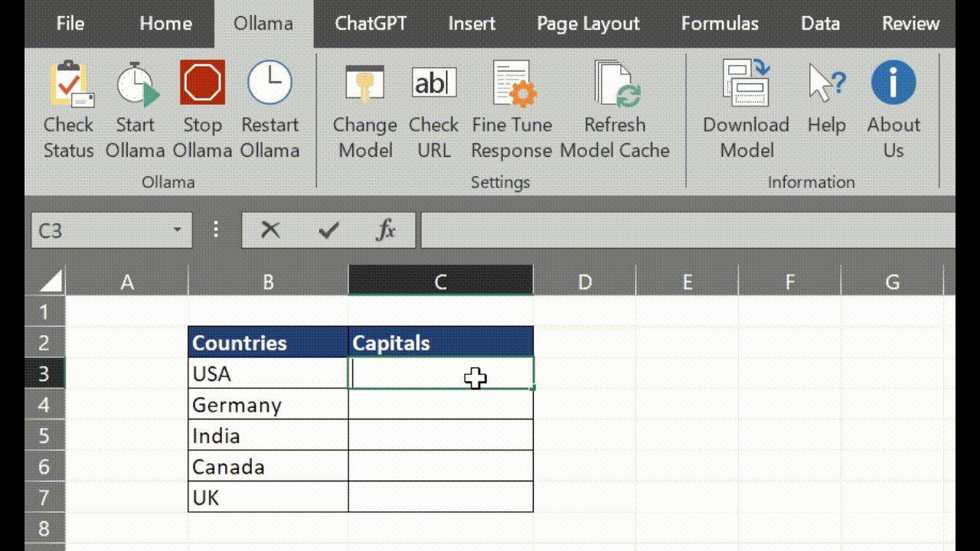The image size is (980, 551).
Task: Start Ollama using the ribbon button
Action: (x=136, y=84)
